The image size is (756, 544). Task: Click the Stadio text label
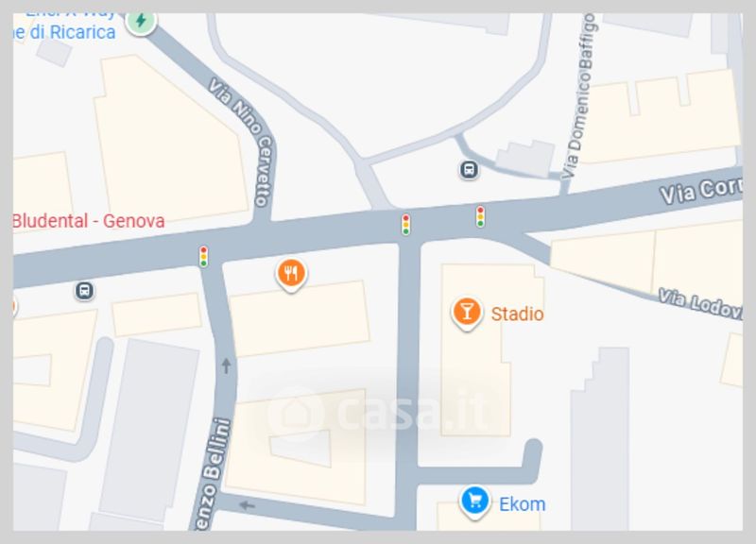pos(517,314)
